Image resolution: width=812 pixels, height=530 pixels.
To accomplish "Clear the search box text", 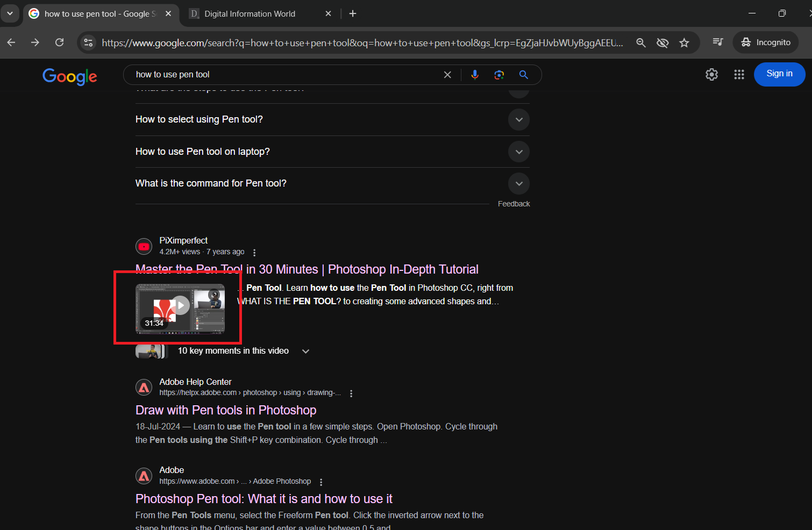I will 447,75.
